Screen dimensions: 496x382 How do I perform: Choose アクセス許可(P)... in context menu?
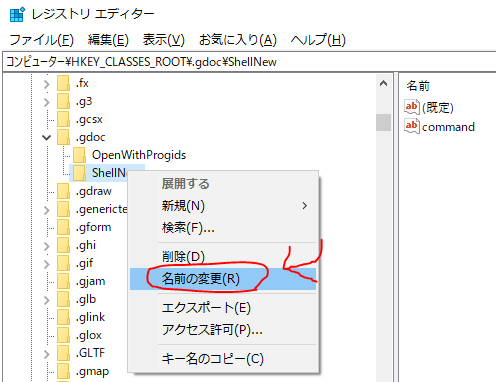[x=223, y=330]
